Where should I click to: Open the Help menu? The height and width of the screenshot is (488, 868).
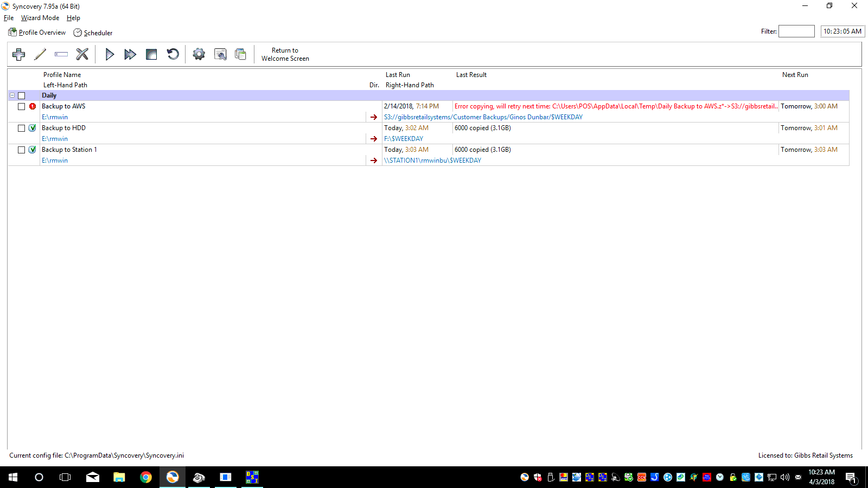(73, 18)
